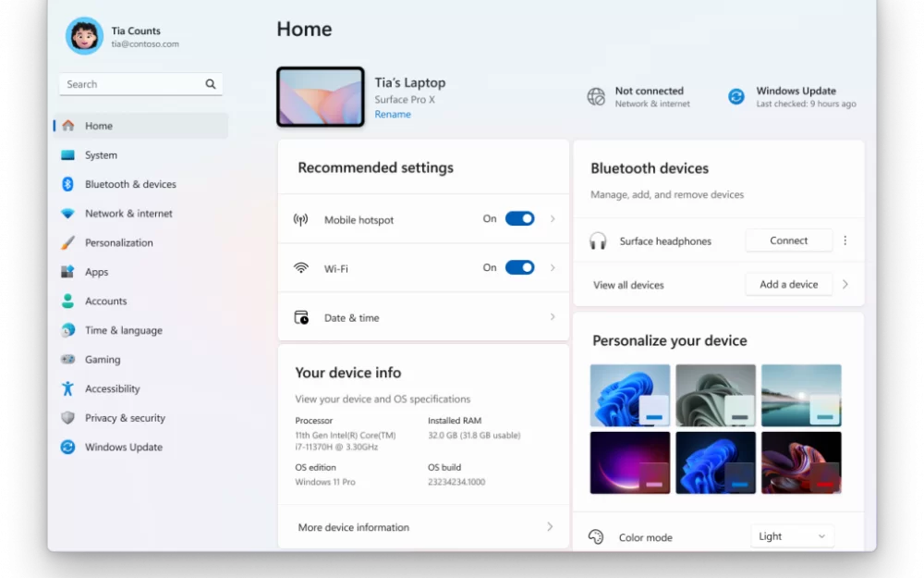This screenshot has height=578, width=924.
Task: Click the Mobile hotspot label
Action: [359, 220]
